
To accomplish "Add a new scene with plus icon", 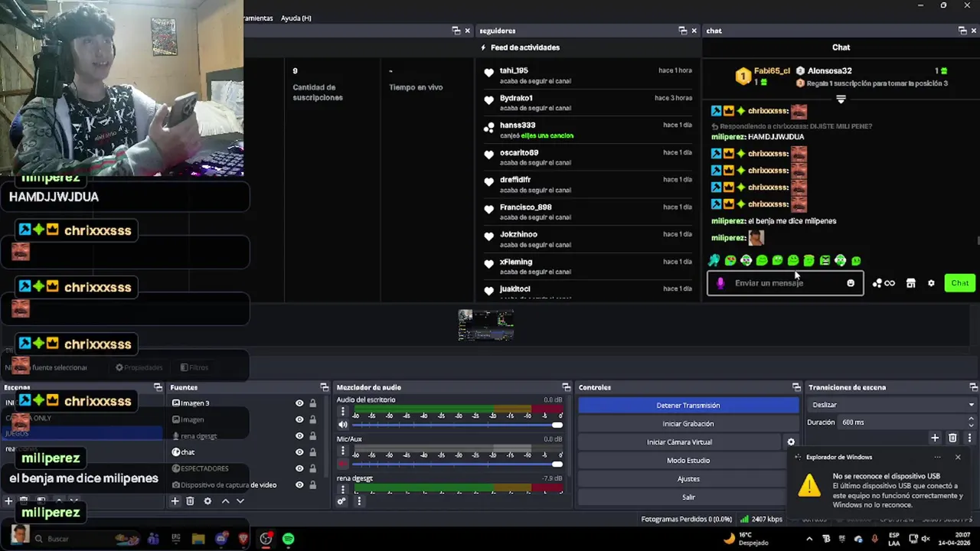I will [8, 501].
